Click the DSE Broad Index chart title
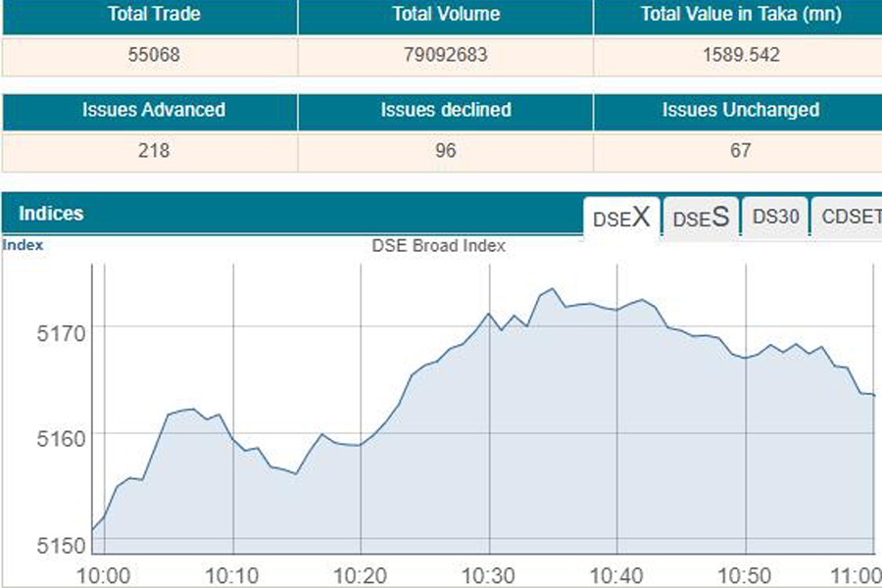Viewport: 882px width, 588px height. 438,246
